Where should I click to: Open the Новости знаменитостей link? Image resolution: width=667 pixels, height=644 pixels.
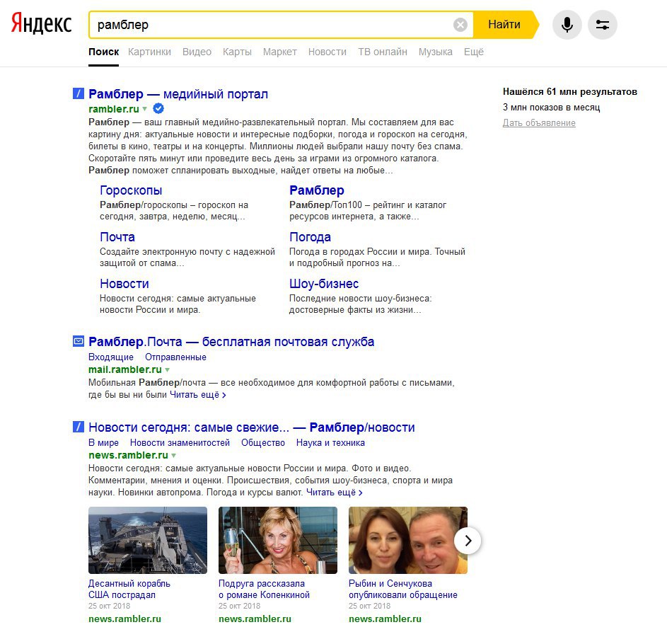tap(180, 443)
